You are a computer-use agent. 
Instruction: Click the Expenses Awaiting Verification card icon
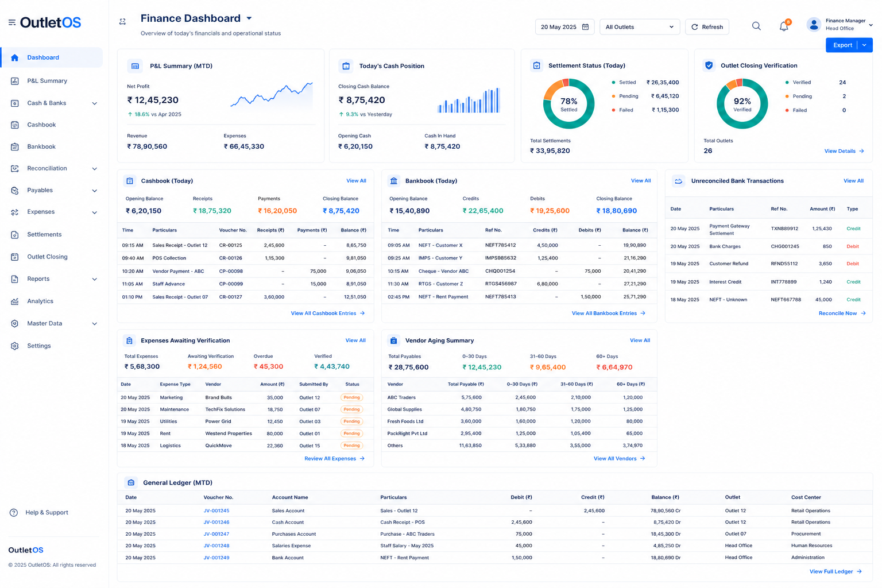pos(129,341)
